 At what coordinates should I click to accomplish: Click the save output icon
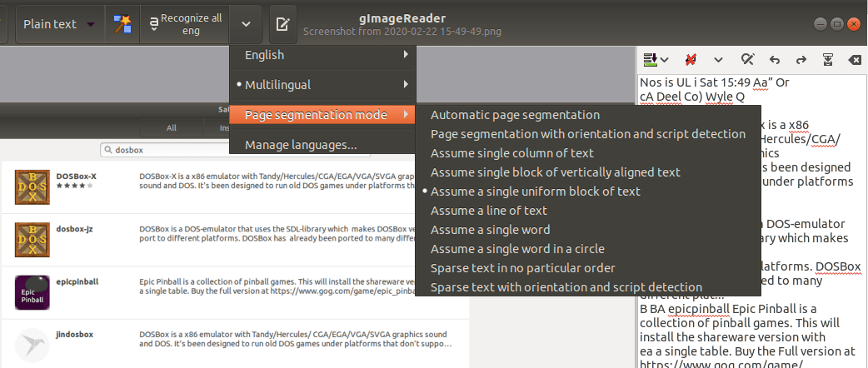(828, 59)
